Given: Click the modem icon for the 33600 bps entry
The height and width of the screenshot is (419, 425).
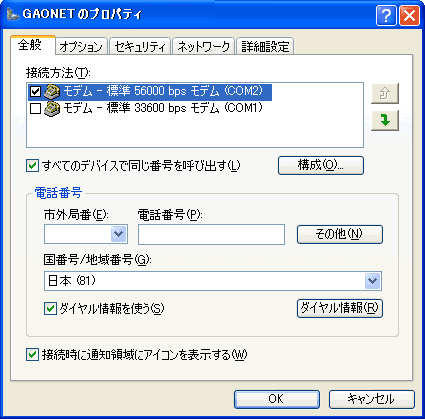Looking at the screenshot, I should [52, 108].
